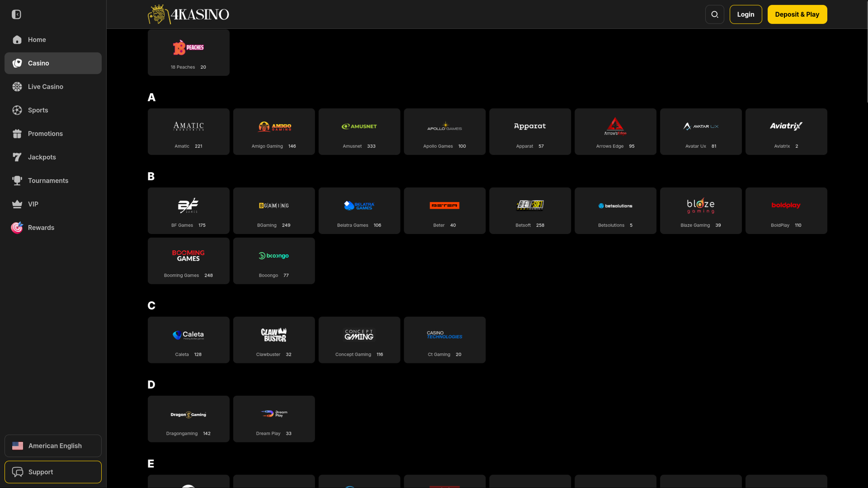Open the American English language selector
Viewport: 868px width, 488px height.
point(53,446)
